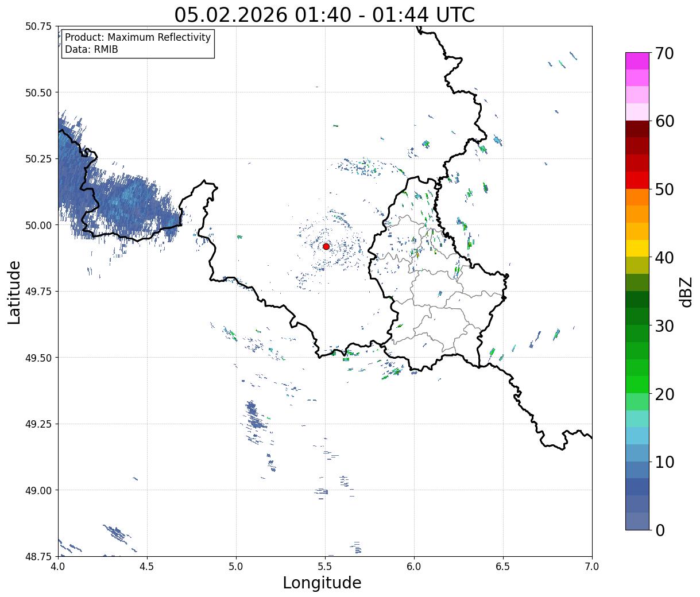Click latitude tick label 49.75

pyautogui.click(x=38, y=292)
